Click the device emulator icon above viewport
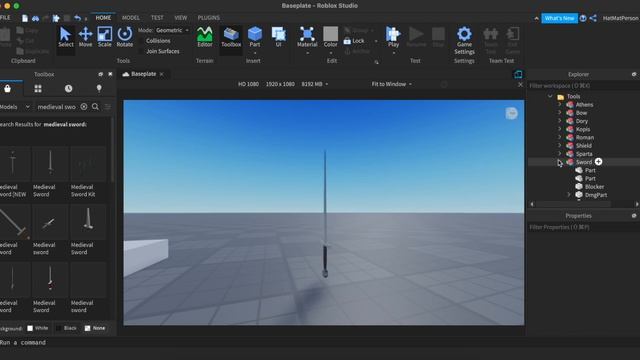640x360 pixels. point(518,74)
